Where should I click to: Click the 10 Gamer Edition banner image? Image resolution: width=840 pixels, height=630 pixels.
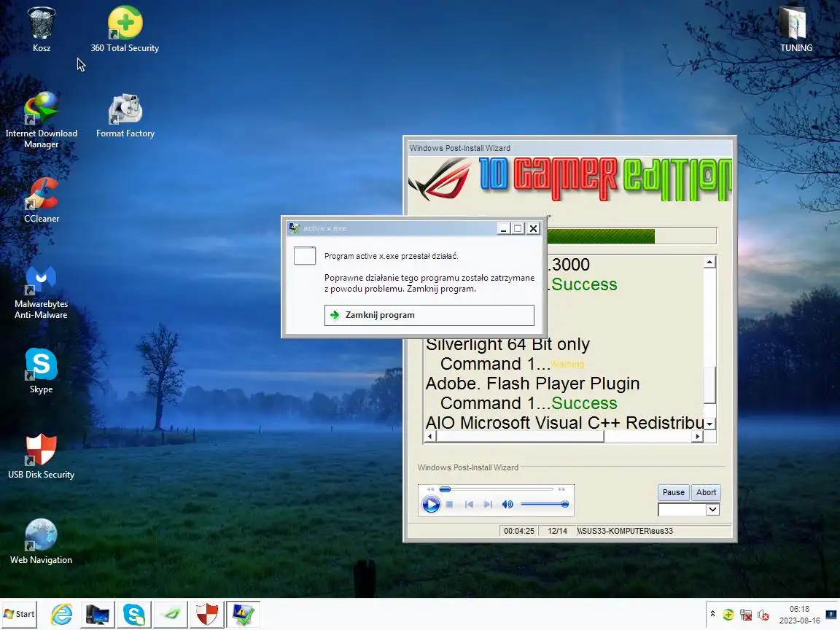[x=569, y=179]
